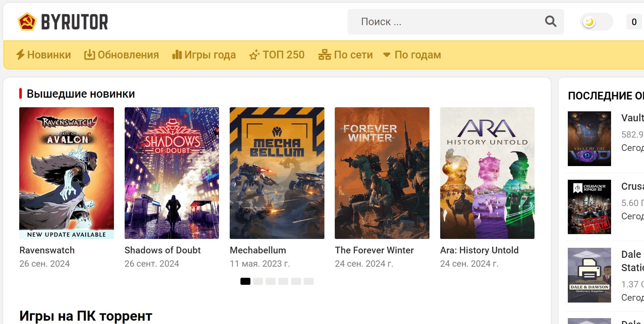
Task: Click the По годам menu label
Action: tap(418, 55)
